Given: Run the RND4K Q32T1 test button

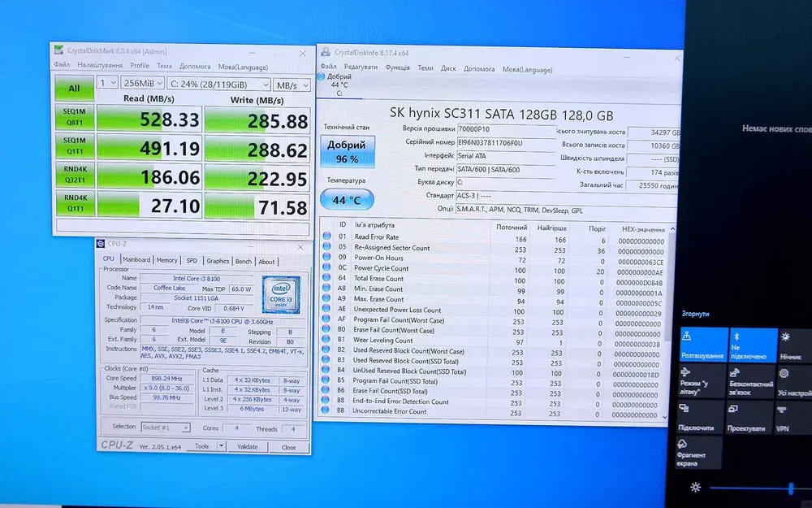Looking at the screenshot, I should [75, 175].
